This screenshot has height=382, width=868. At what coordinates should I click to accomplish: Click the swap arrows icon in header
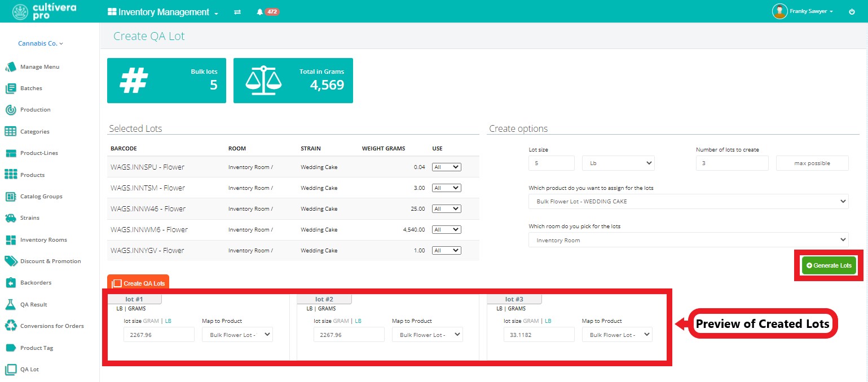point(237,12)
